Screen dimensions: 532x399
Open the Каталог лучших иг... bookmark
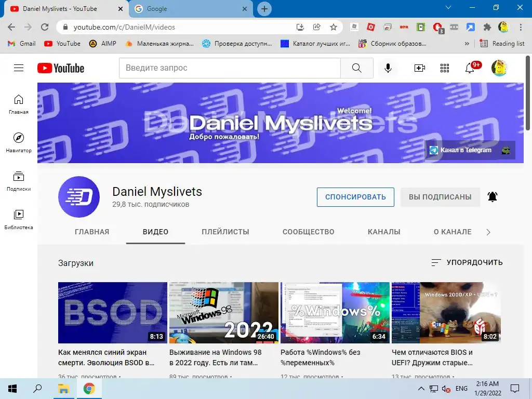coord(315,44)
